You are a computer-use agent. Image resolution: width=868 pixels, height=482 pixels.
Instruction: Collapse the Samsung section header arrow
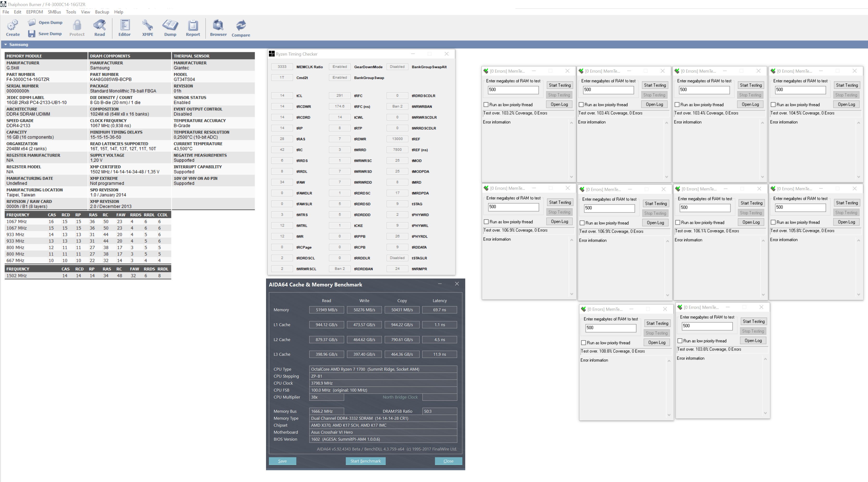coord(5,44)
